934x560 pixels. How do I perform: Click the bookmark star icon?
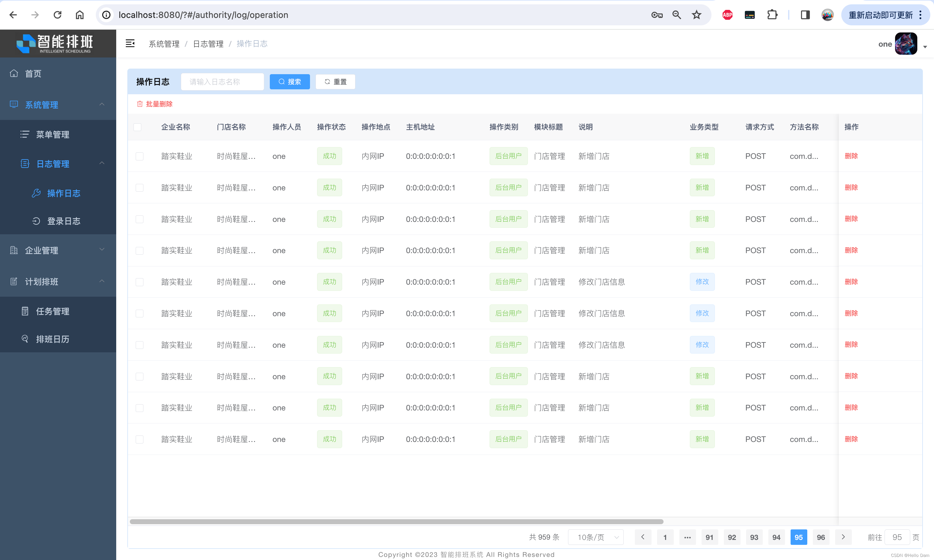tap(696, 15)
